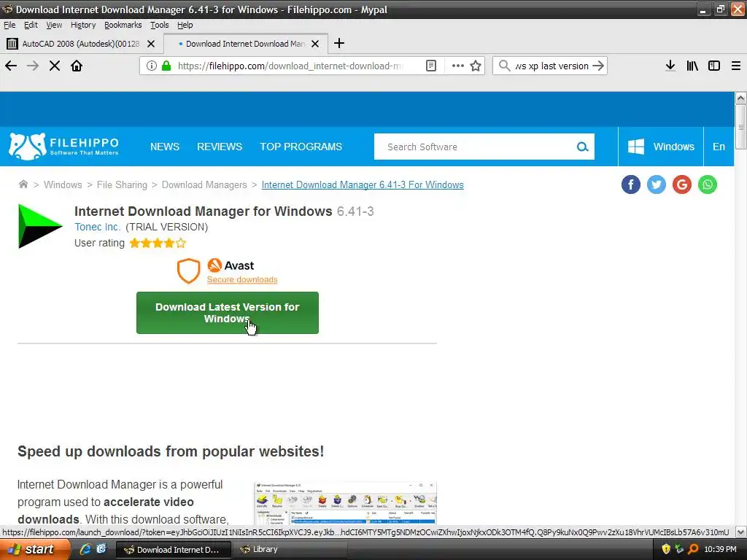Expand the En language selector
Screen dimensions: 747x560
pos(719,147)
